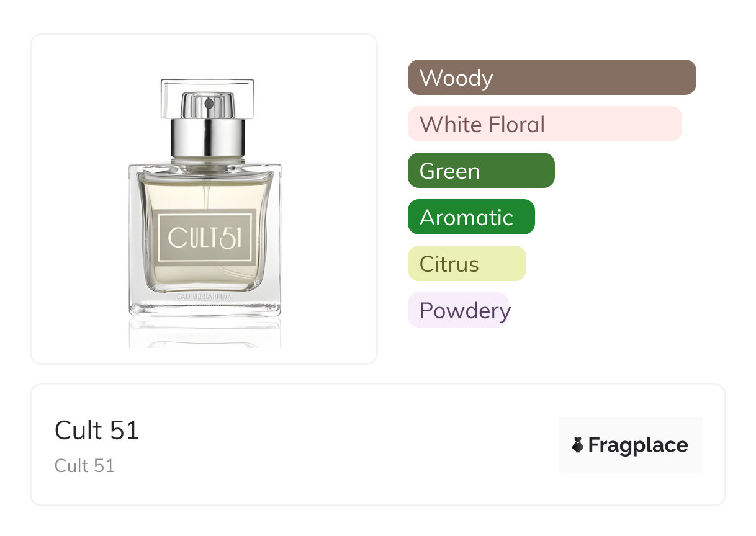Viewport: 756px width, 536px height.
Task: Select the yellow Citrus accord bar
Action: 466,264
